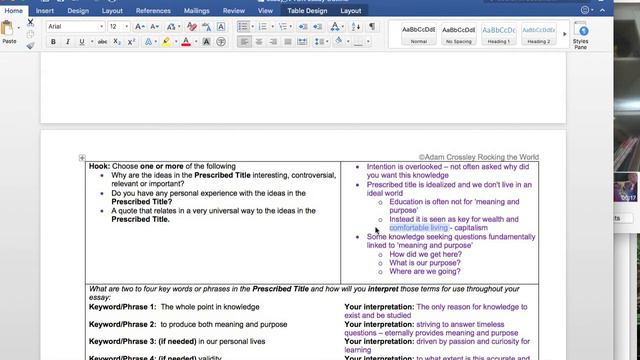640x360 pixels.
Task: Toggle Underline formatting
Action: click(x=82, y=42)
